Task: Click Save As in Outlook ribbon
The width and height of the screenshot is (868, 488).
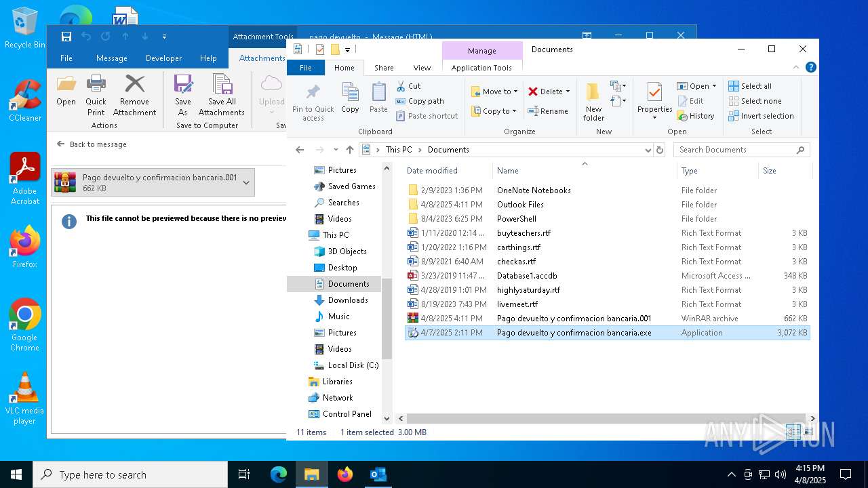Action: pyautogui.click(x=183, y=95)
